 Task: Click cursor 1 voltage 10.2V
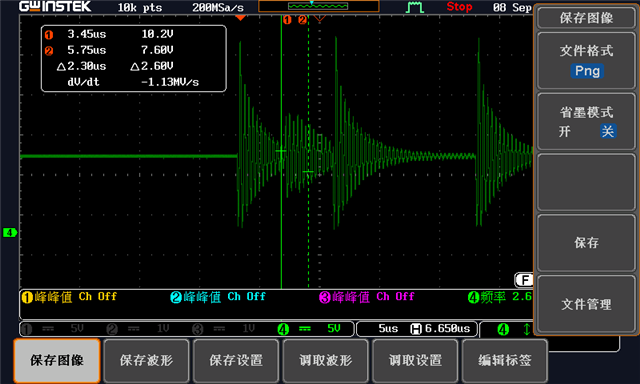(x=157, y=34)
